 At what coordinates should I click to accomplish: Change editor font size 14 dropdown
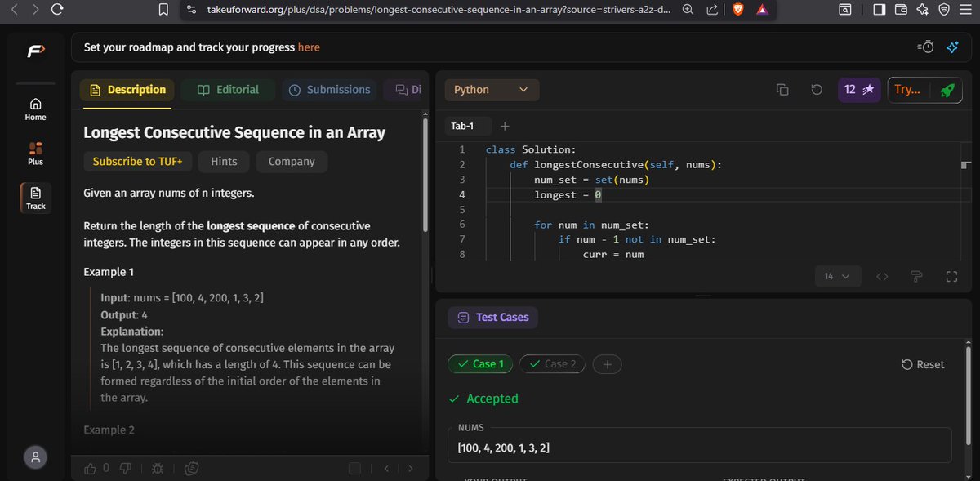pos(837,277)
